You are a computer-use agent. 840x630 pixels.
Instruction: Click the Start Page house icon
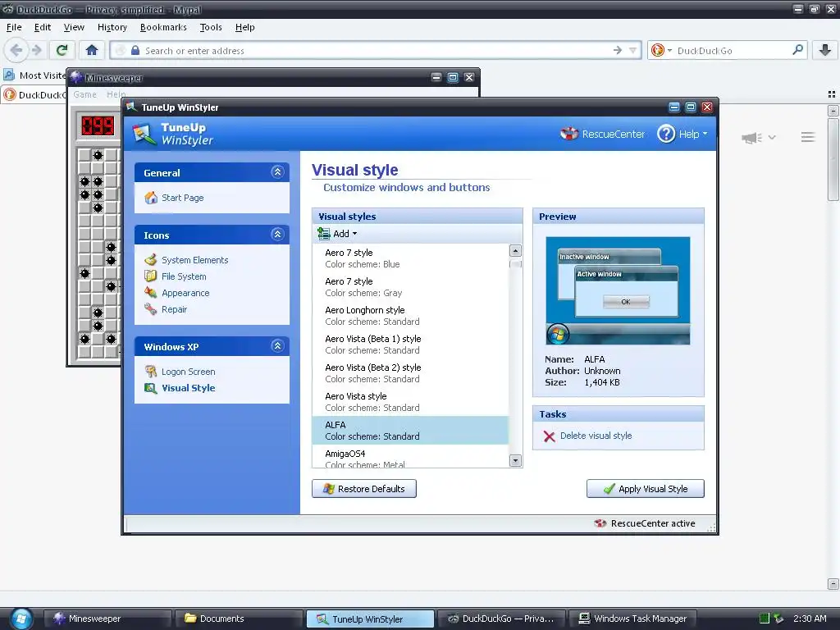pyautogui.click(x=151, y=198)
